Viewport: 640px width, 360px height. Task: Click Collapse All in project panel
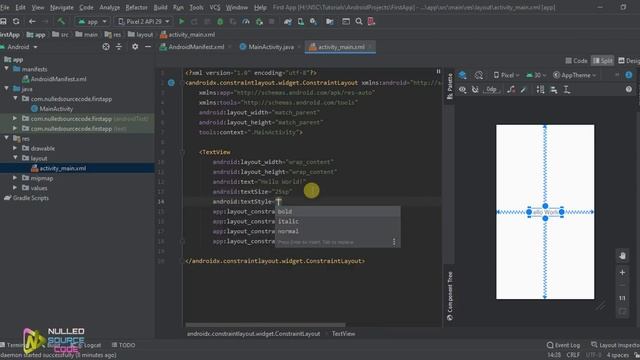[119, 47]
